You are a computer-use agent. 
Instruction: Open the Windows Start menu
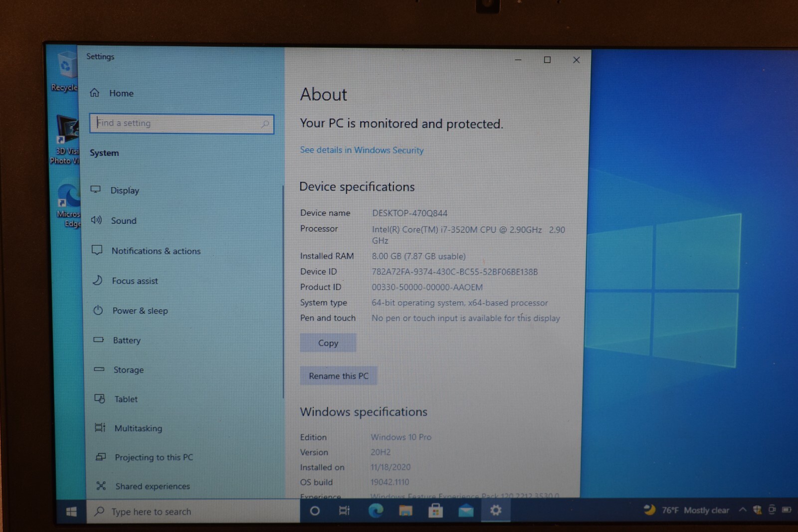pyautogui.click(x=71, y=512)
